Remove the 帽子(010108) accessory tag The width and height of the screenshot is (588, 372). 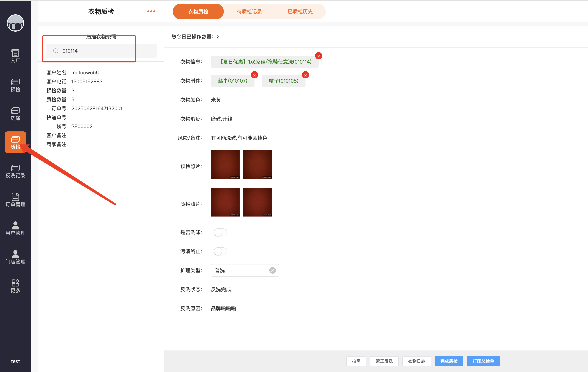pos(305,75)
